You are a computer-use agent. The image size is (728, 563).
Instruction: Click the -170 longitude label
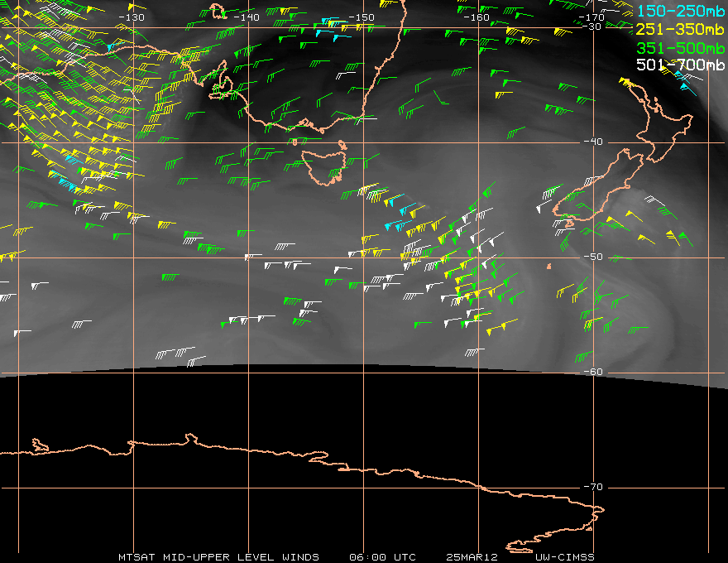[x=591, y=17]
